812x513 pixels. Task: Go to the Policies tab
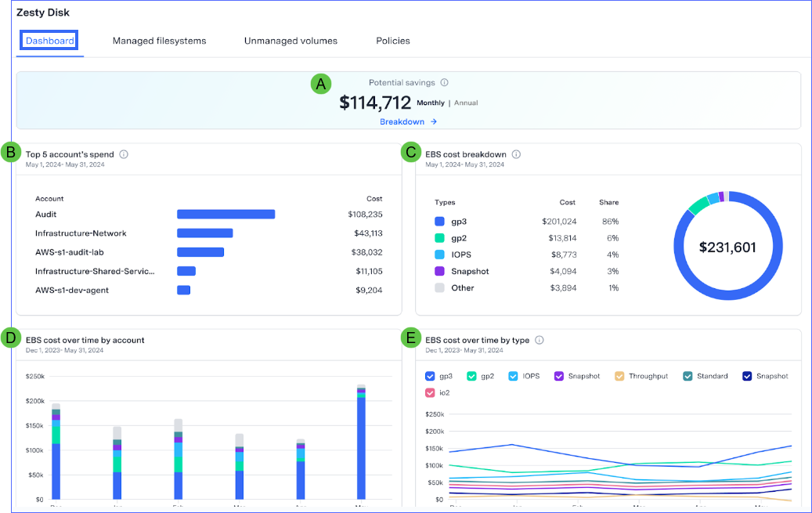point(392,41)
